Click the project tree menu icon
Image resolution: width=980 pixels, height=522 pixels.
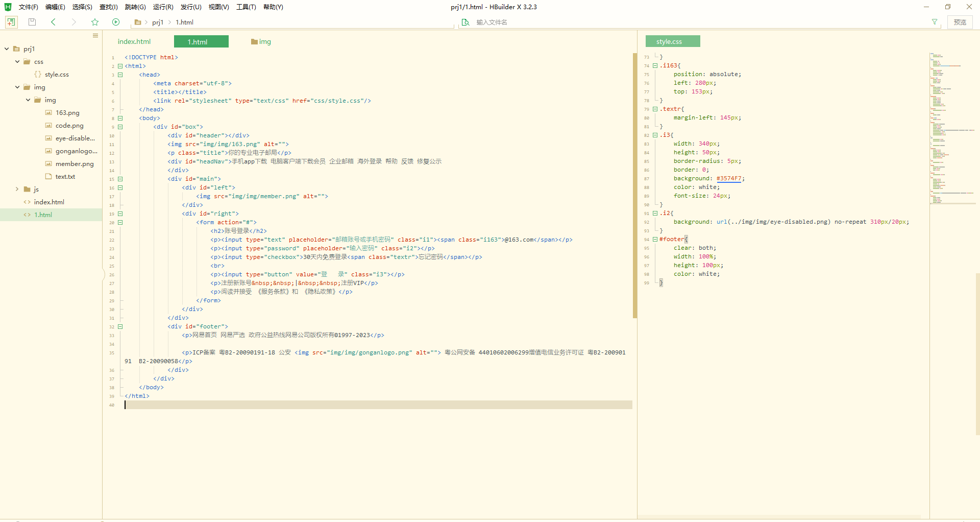[95, 36]
